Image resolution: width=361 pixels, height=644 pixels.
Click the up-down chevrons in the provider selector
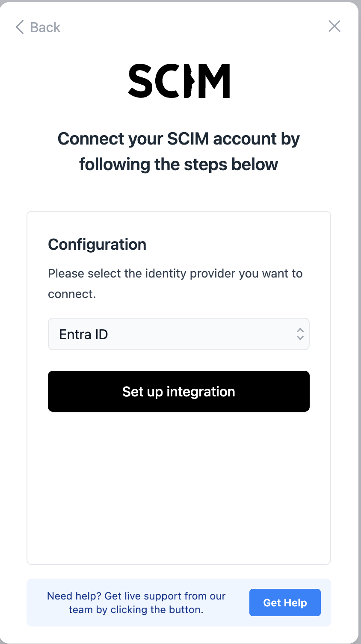300,334
